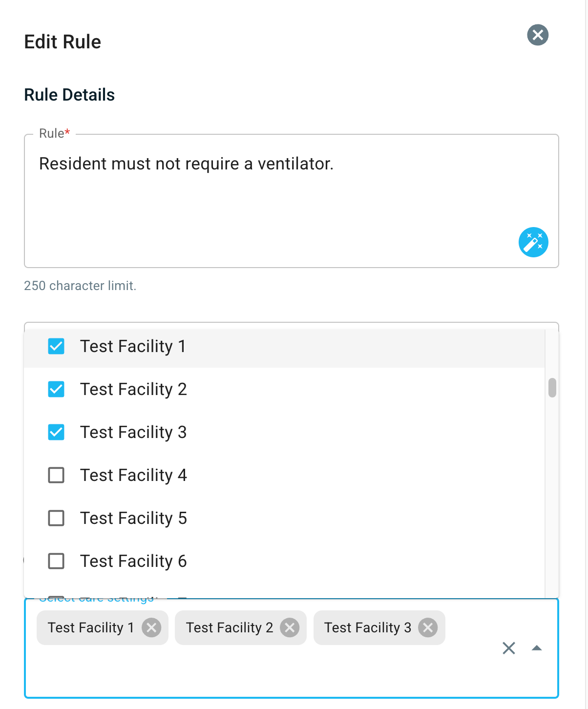Screen dimensions: 588x709
Task: Remove the Test Facility 1 chip
Action: [151, 627]
